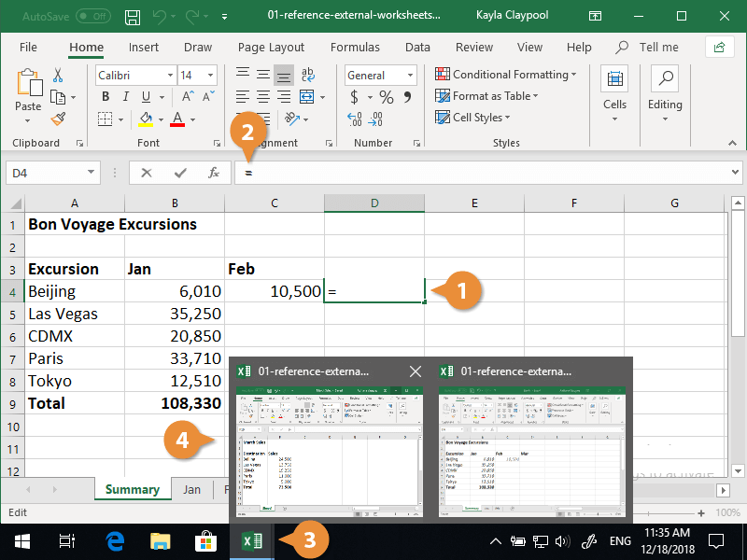Toggle the AutoSave switch

pos(92,17)
